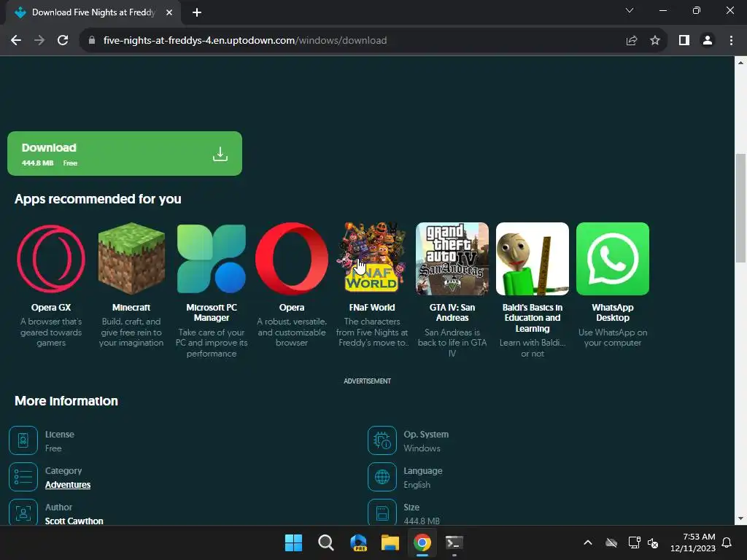
Task: Click the Language globe icon
Action: [382, 477]
